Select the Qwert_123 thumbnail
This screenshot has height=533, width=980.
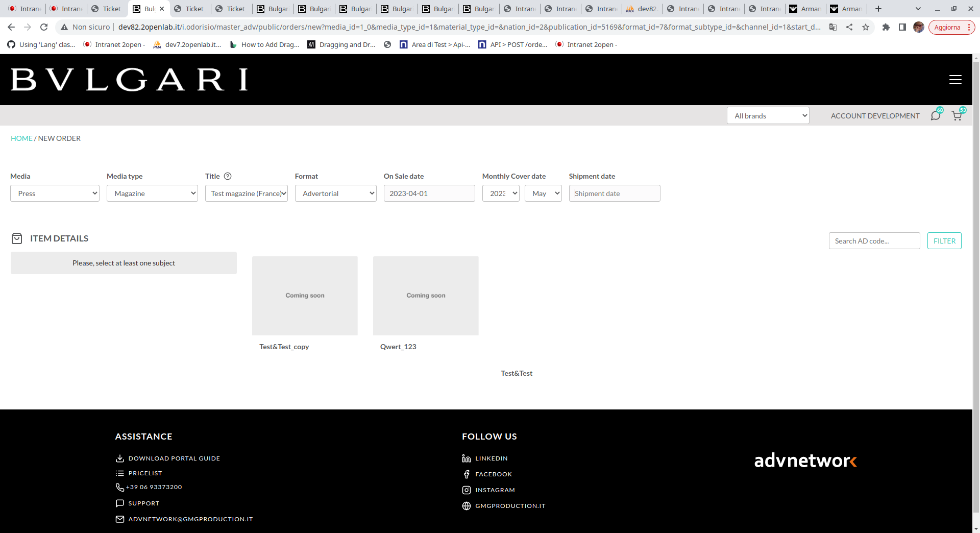point(426,296)
